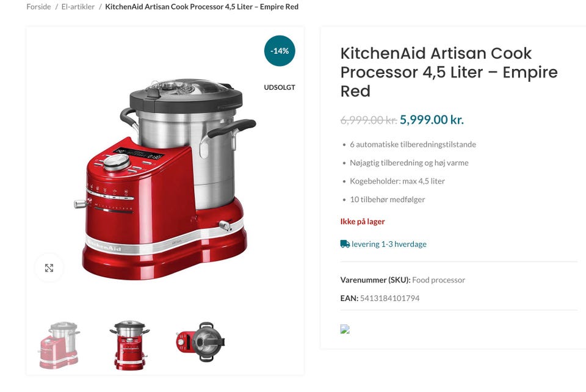586x392 pixels.
Task: Click the broken image icon below EAN
Action: pyautogui.click(x=345, y=329)
